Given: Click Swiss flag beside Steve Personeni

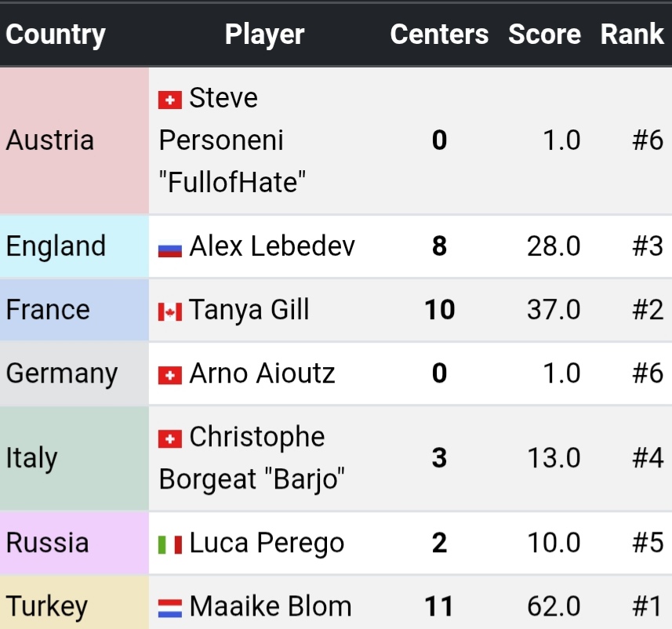Looking at the screenshot, I should [x=170, y=100].
